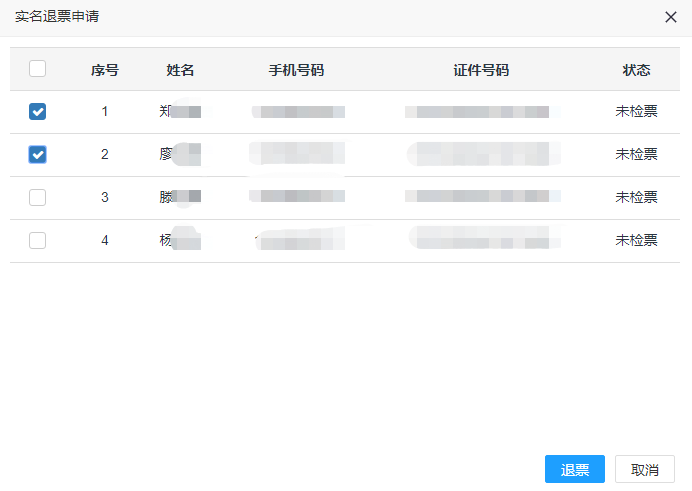Click the 状态 column header

pyautogui.click(x=636, y=70)
